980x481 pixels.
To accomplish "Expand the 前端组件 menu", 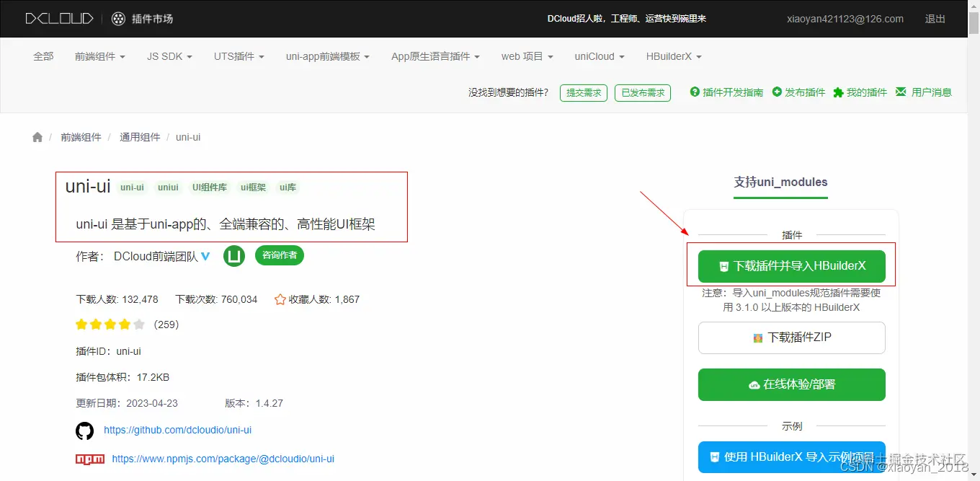I will point(100,56).
